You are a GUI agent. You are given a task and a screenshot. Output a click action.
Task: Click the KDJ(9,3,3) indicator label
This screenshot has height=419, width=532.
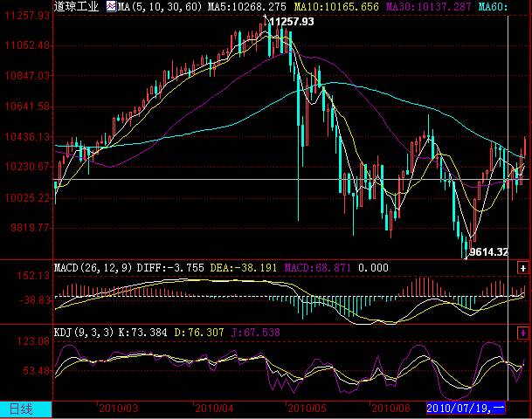point(84,333)
